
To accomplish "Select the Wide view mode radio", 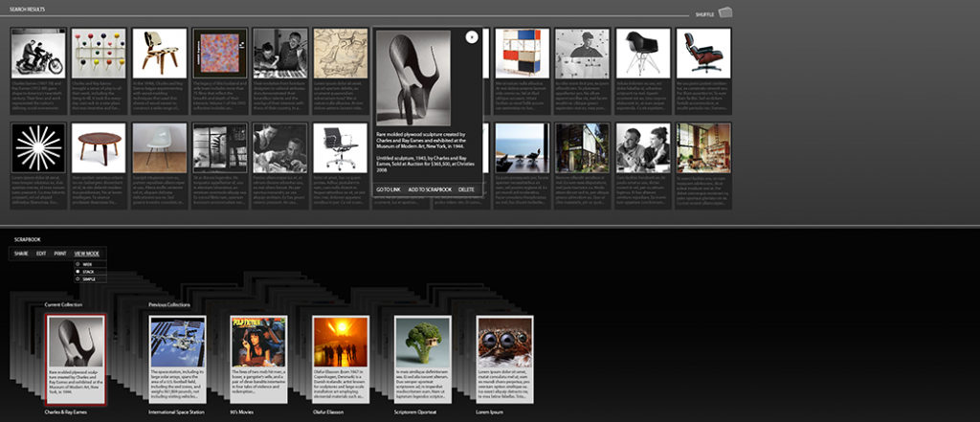I will point(79,264).
